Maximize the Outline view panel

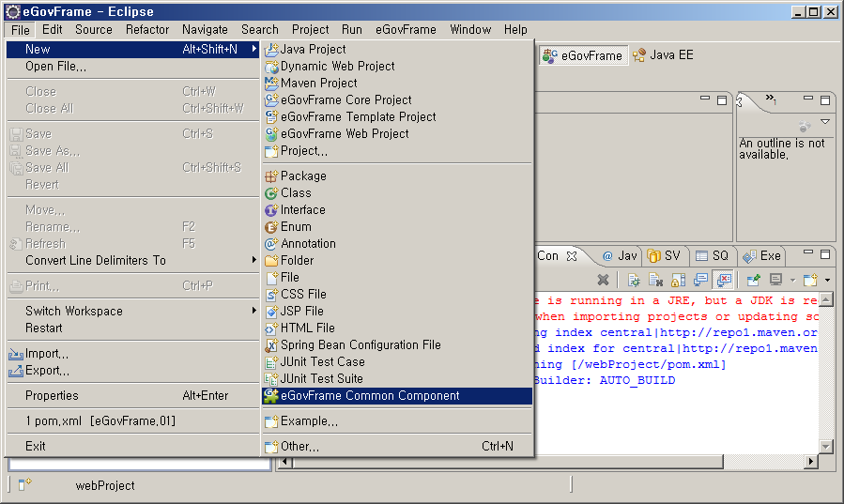click(825, 99)
